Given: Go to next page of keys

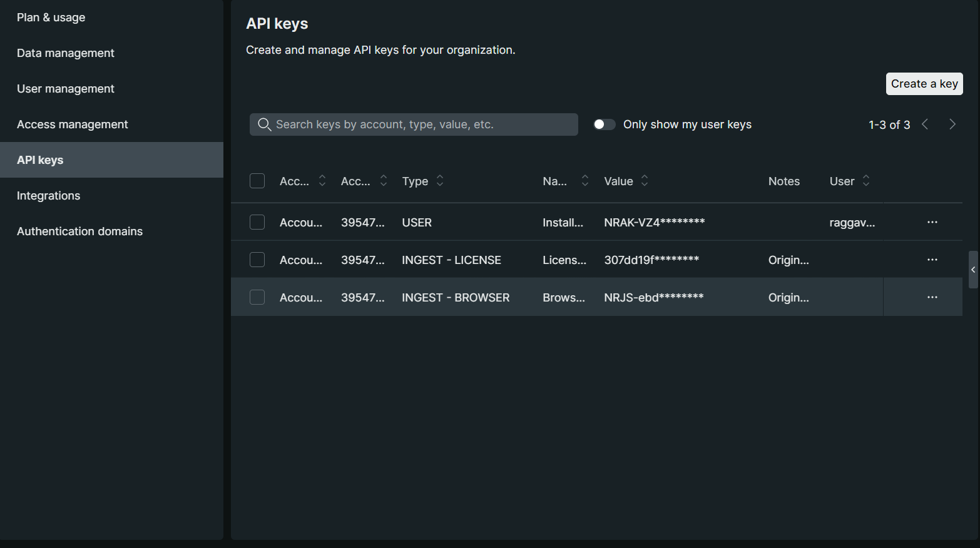Looking at the screenshot, I should pyautogui.click(x=952, y=124).
